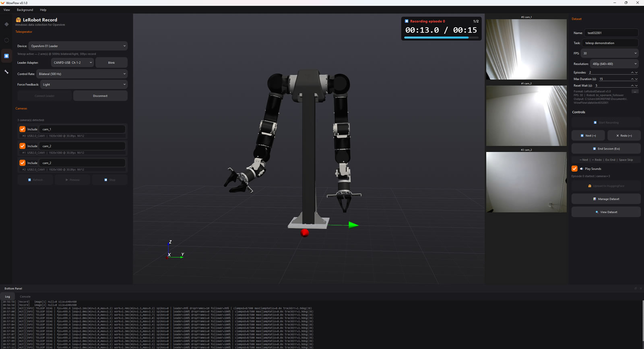This screenshot has width=644, height=349.
Task: Toggle Include checkbox for camera #1
Action: (23, 146)
